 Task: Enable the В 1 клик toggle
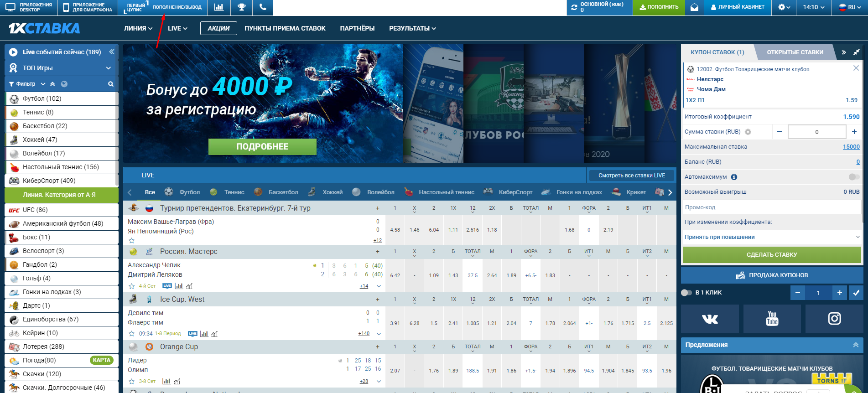686,293
